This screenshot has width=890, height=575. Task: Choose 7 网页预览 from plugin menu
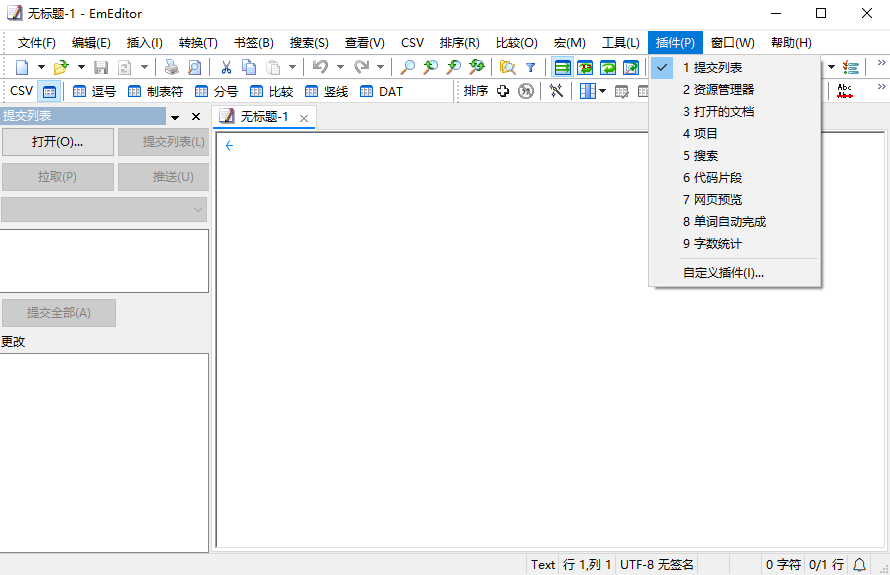(x=734, y=200)
